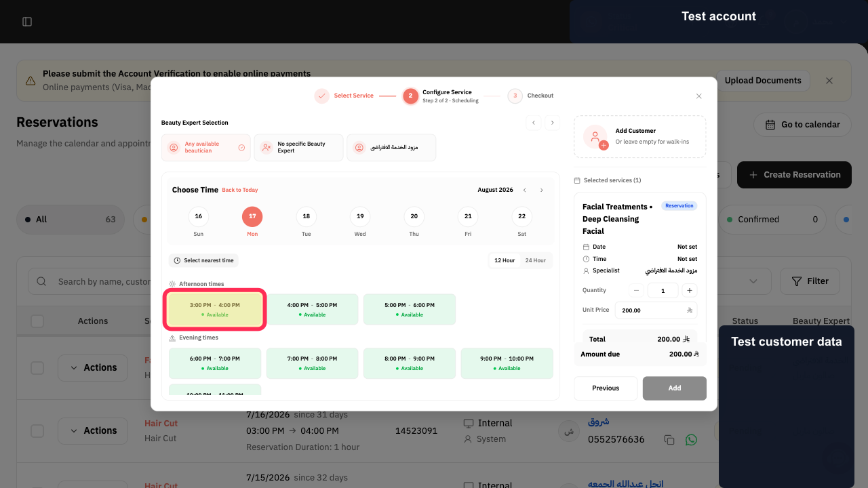This screenshot has width=868, height=488.
Task: Copy phone number 0552576636 icon
Action: point(669,440)
